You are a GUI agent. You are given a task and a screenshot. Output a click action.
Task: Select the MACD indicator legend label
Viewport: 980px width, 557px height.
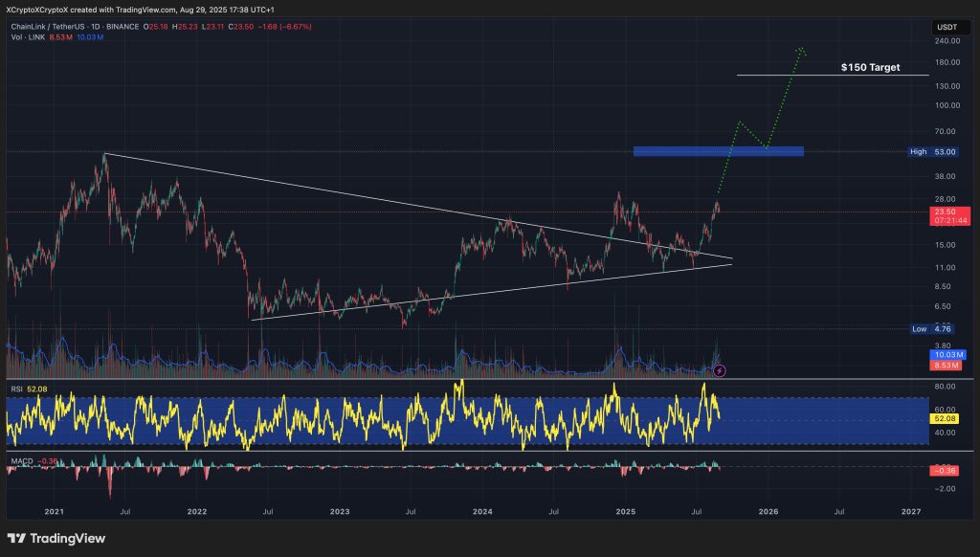click(20, 461)
